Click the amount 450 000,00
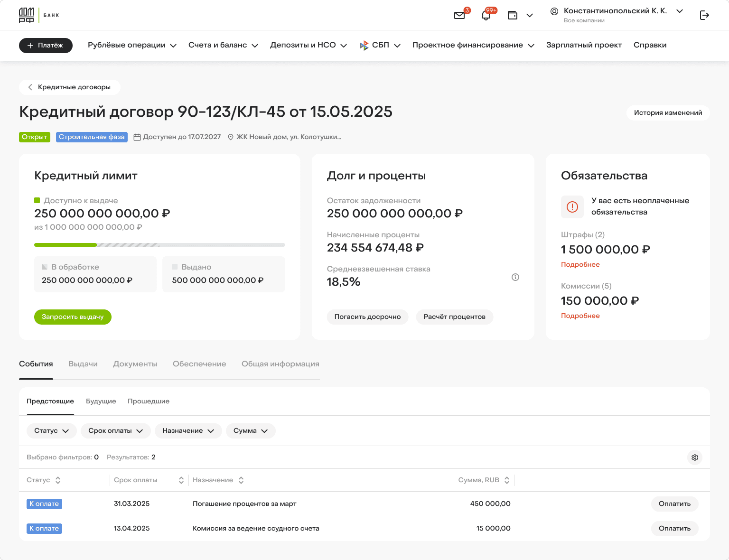This screenshot has width=729, height=560. coord(490,504)
